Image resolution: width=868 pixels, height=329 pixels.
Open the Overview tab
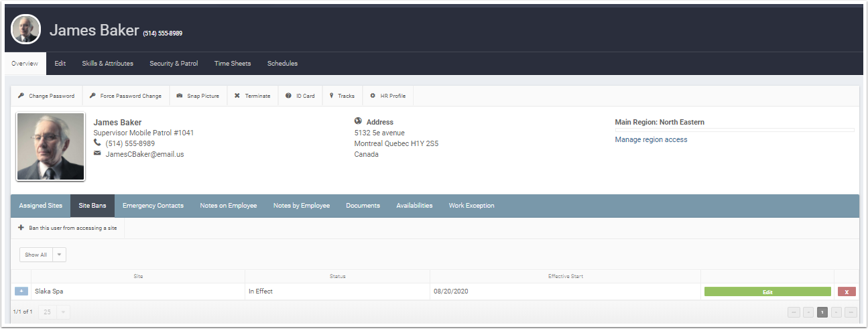tap(25, 64)
